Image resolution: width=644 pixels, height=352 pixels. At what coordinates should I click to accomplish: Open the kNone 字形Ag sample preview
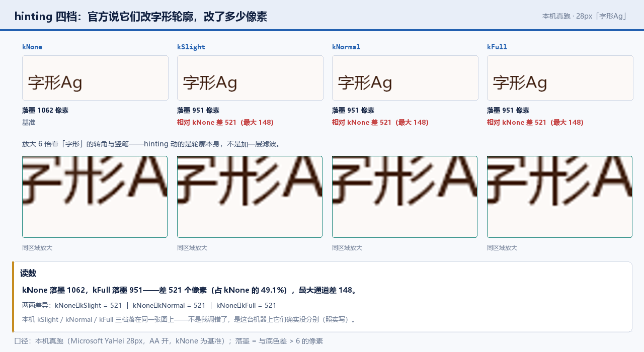coord(95,78)
